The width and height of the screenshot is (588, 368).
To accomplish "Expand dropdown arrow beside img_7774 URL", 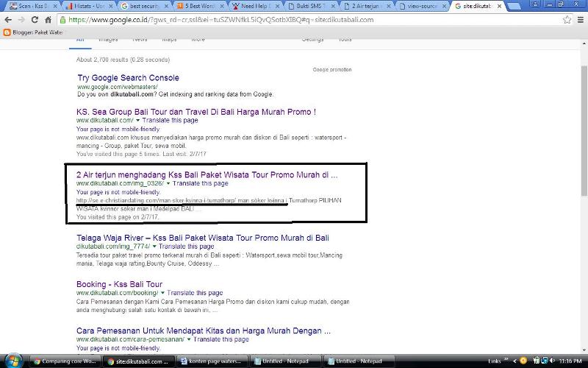I will 154,247.
